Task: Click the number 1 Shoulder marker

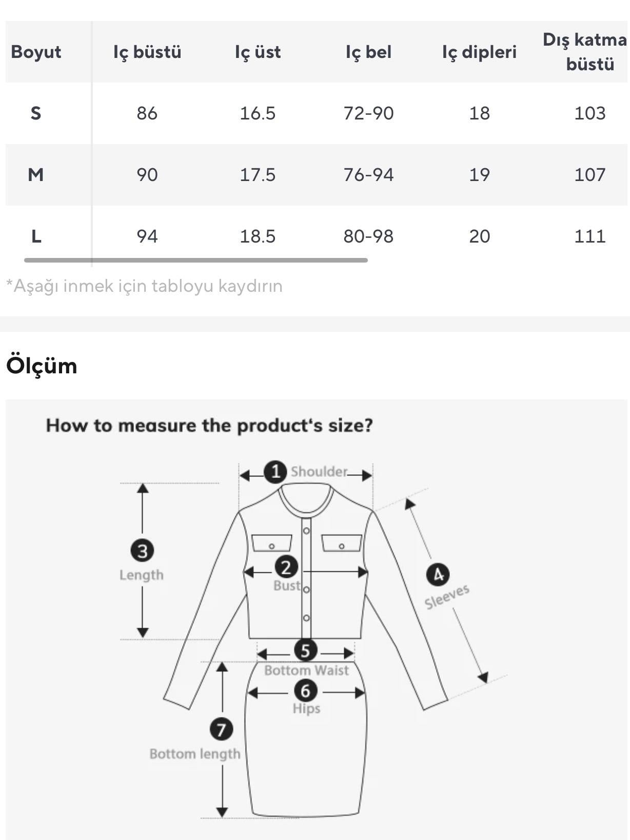Action: click(x=275, y=472)
